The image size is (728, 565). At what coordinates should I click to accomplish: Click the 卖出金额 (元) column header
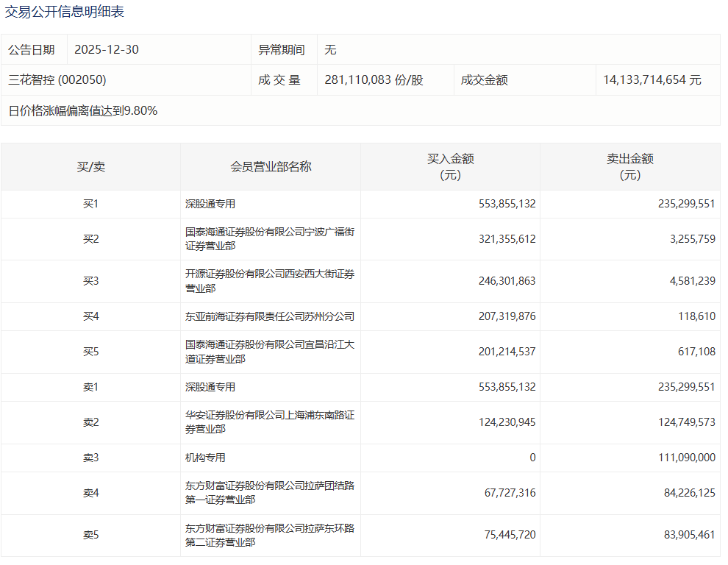[629, 167]
